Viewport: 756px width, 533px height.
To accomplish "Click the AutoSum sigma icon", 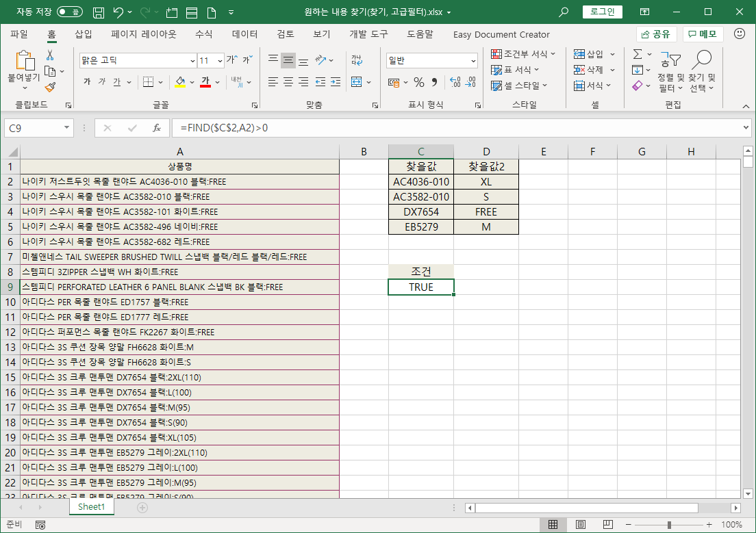I will click(x=638, y=54).
